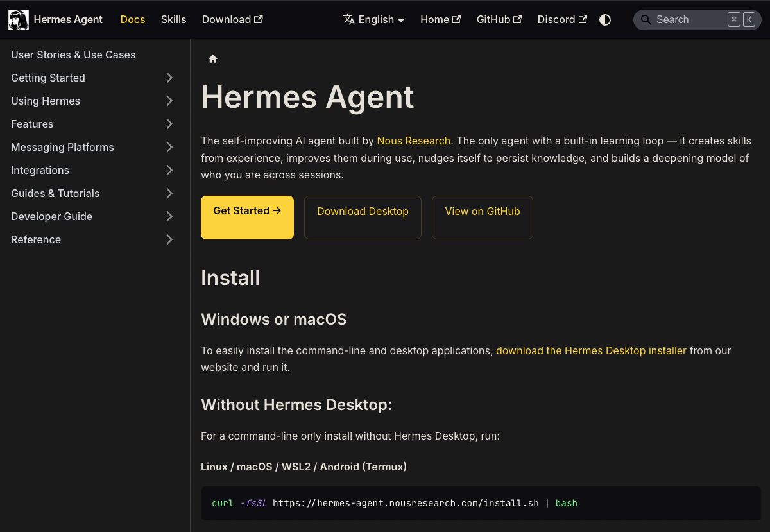The width and height of the screenshot is (770, 532).
Task: Click the search magnifier icon
Action: coord(646,20)
